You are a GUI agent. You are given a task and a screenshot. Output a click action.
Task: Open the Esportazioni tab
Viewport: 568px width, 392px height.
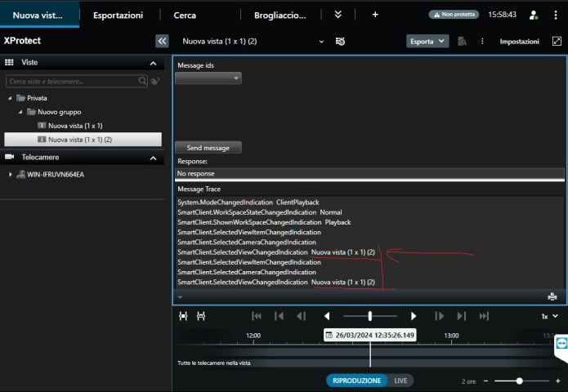click(x=118, y=15)
